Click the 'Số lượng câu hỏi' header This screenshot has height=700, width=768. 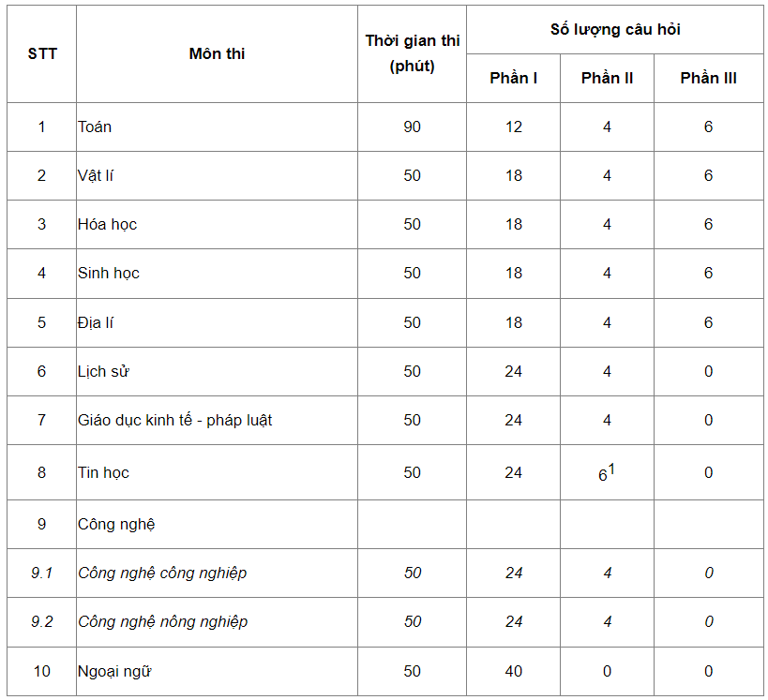click(615, 29)
